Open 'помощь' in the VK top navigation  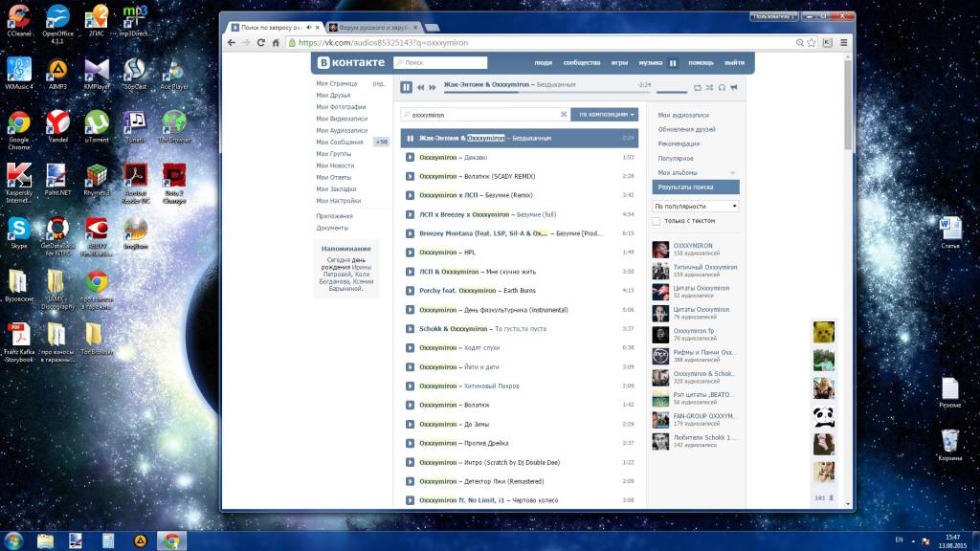[702, 62]
